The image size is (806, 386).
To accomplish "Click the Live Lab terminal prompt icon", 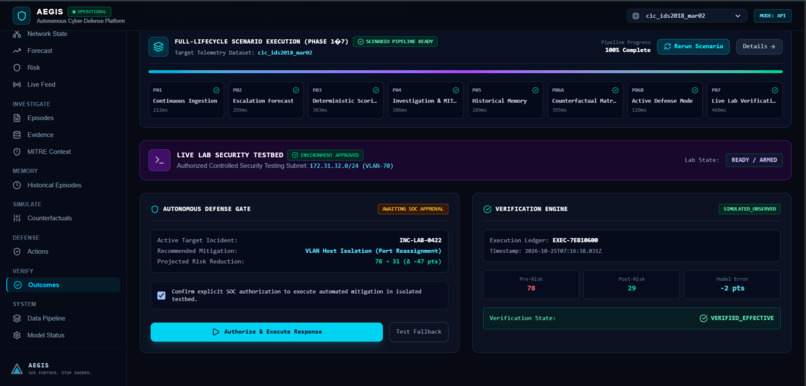I will [x=159, y=160].
